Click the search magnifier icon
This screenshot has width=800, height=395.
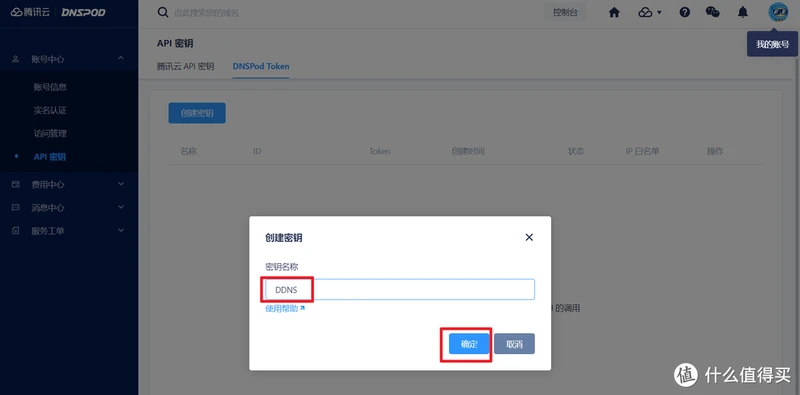coord(163,12)
